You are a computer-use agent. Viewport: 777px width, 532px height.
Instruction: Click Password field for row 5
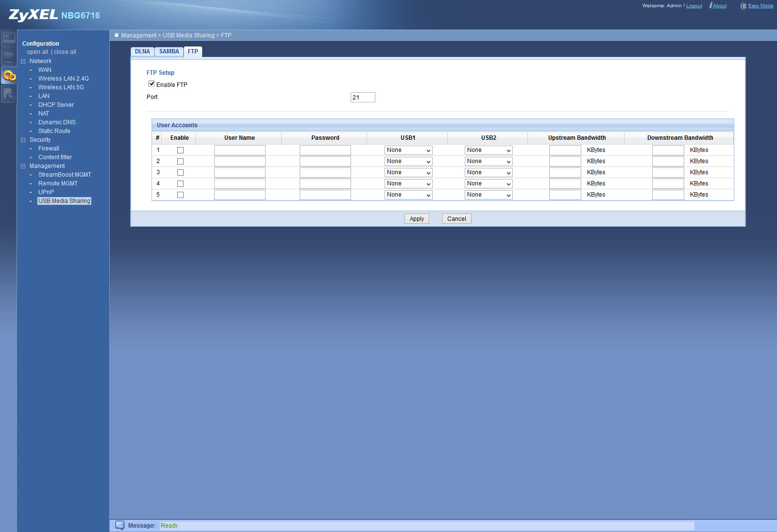pos(325,195)
